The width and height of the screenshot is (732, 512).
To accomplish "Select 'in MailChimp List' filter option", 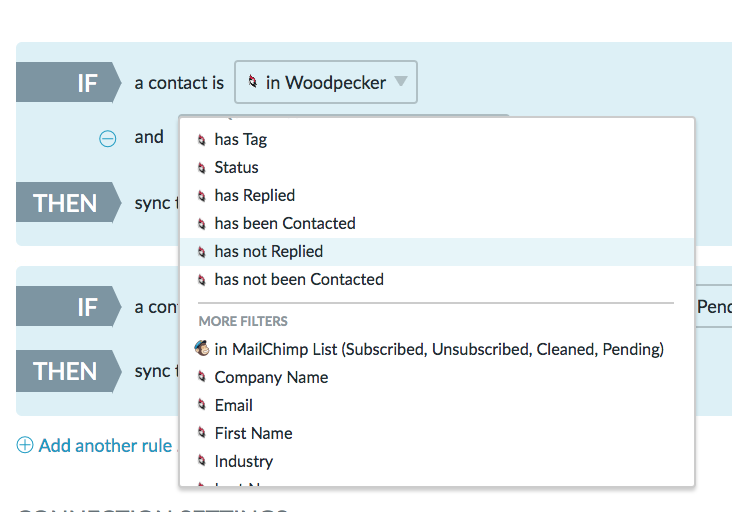I will click(x=437, y=349).
